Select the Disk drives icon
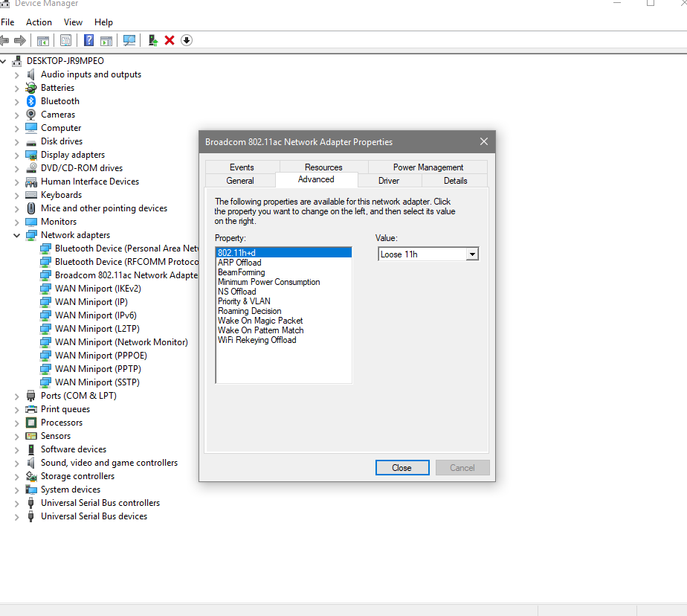687x616 pixels. click(31, 143)
